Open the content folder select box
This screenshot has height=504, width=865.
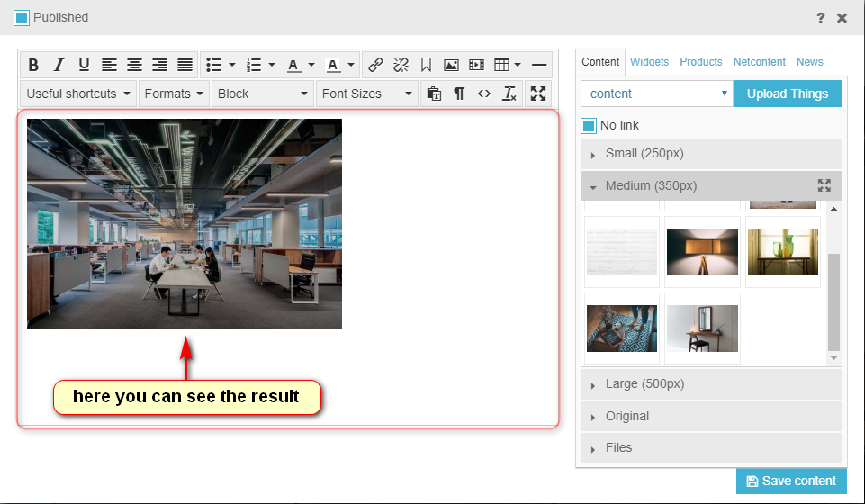point(657,94)
